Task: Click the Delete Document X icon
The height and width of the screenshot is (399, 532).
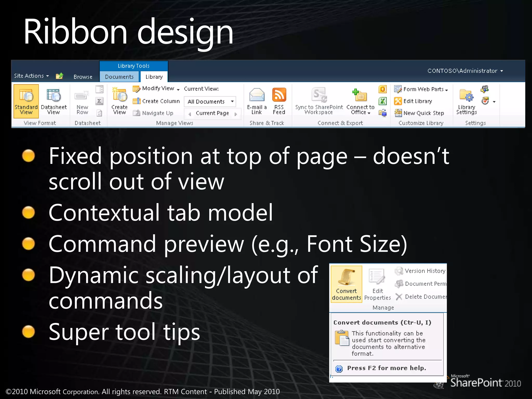Action: (x=399, y=297)
